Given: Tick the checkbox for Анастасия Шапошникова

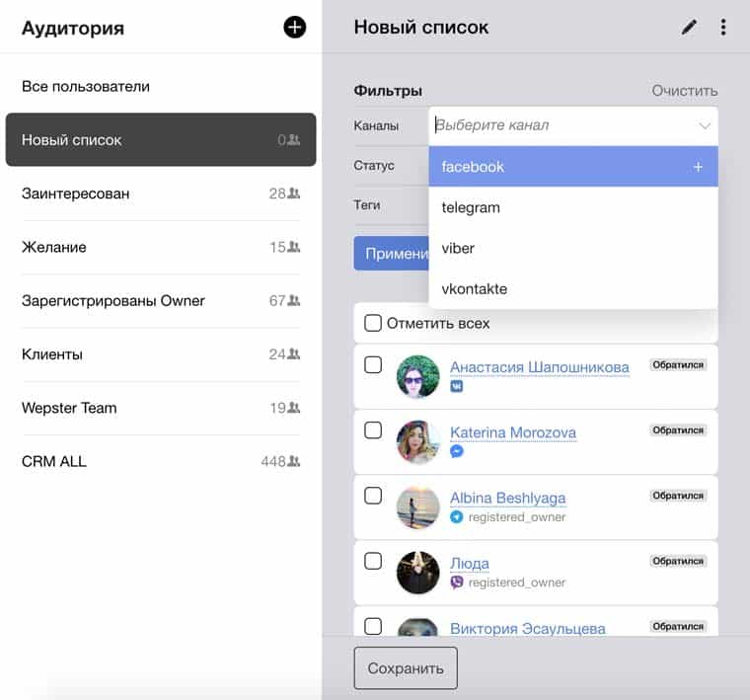Looking at the screenshot, I should [x=373, y=365].
